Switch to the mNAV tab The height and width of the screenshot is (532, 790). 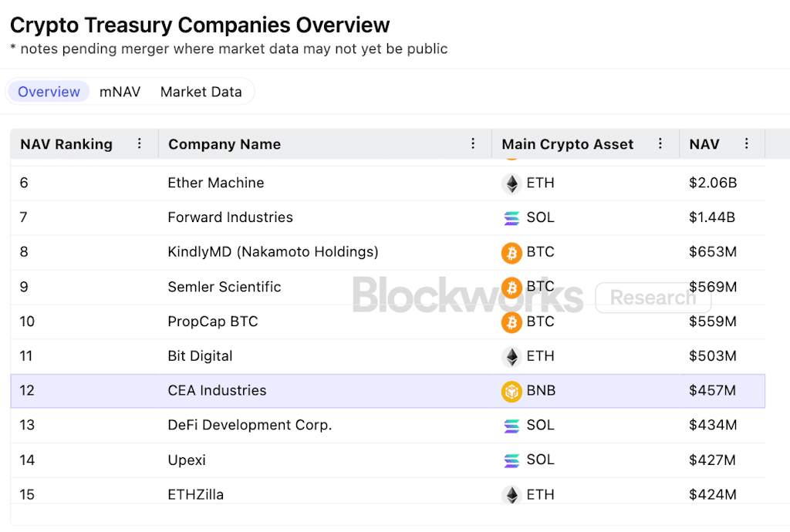[120, 92]
